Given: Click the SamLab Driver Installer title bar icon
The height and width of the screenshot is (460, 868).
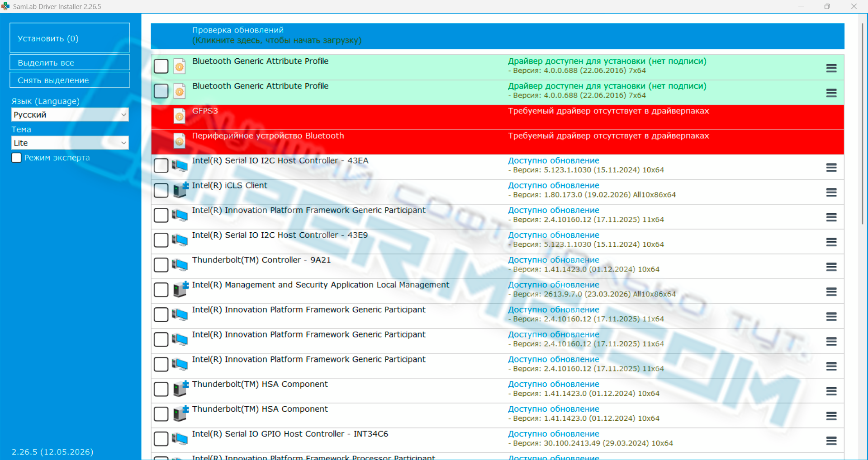Looking at the screenshot, I should point(5,6).
